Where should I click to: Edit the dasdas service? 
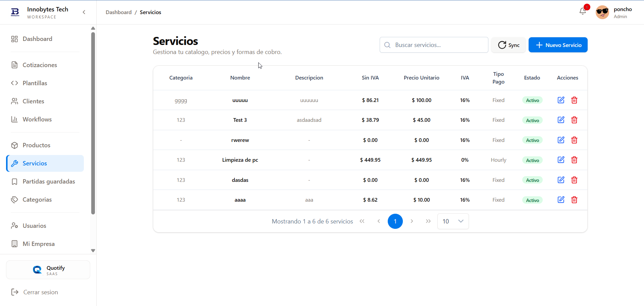561,180
